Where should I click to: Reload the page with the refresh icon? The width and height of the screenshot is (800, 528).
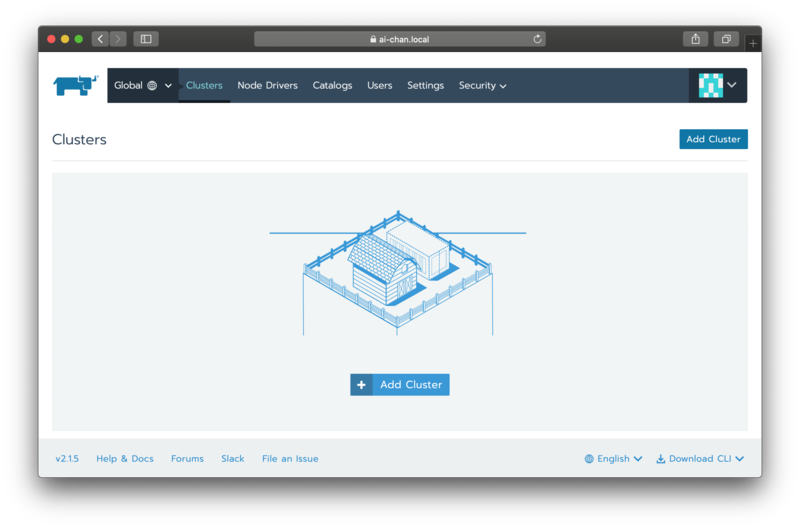click(538, 39)
